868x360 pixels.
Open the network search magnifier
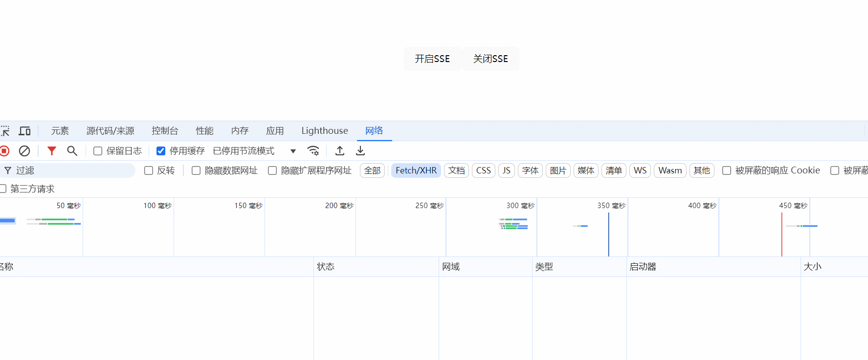72,151
